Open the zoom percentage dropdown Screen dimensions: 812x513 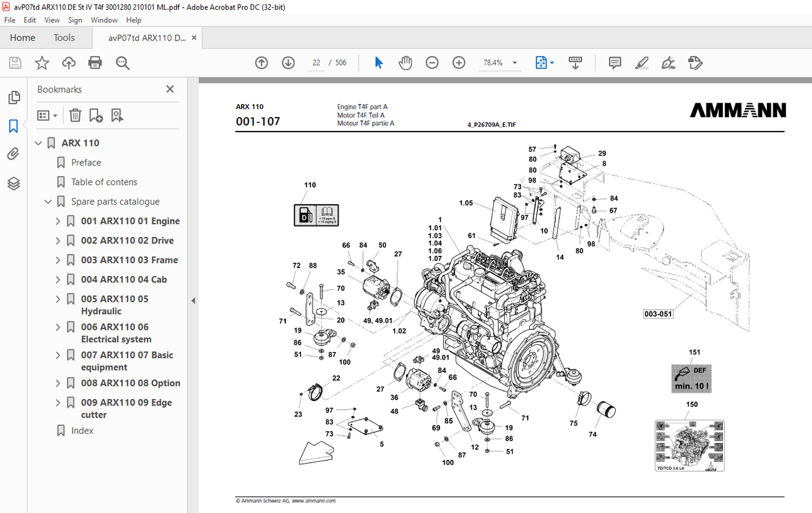515,62
